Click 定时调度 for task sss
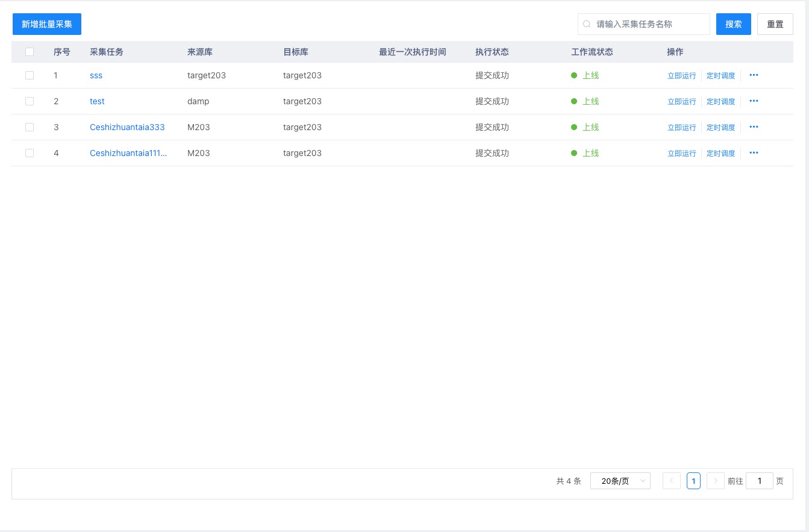Image resolution: width=809 pixels, height=532 pixels. [x=720, y=76]
